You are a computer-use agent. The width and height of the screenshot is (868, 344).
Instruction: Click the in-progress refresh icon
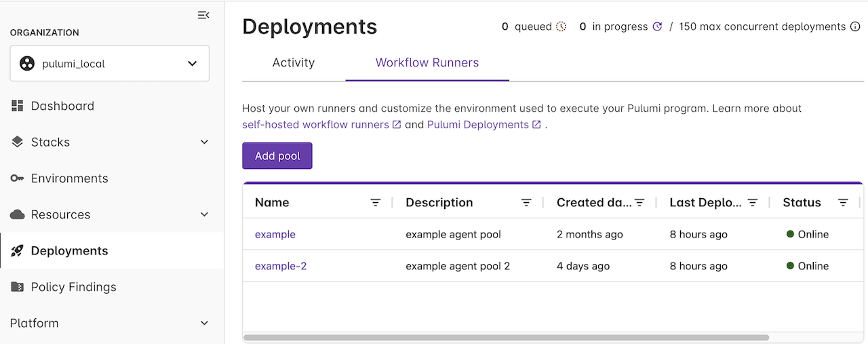coord(656,27)
